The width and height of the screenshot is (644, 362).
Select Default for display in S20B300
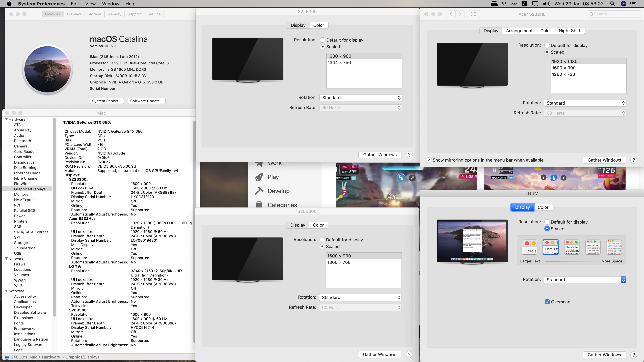click(322, 240)
